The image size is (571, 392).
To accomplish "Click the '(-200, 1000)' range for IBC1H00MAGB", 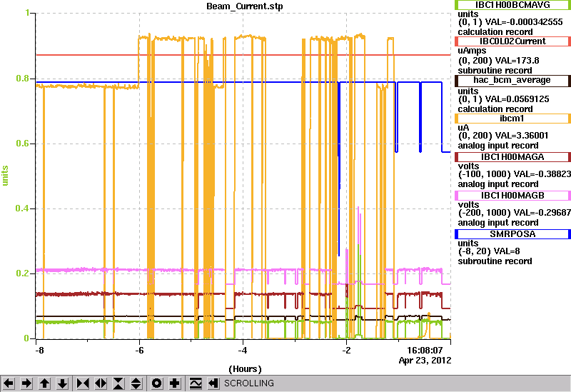I will pyautogui.click(x=485, y=213).
